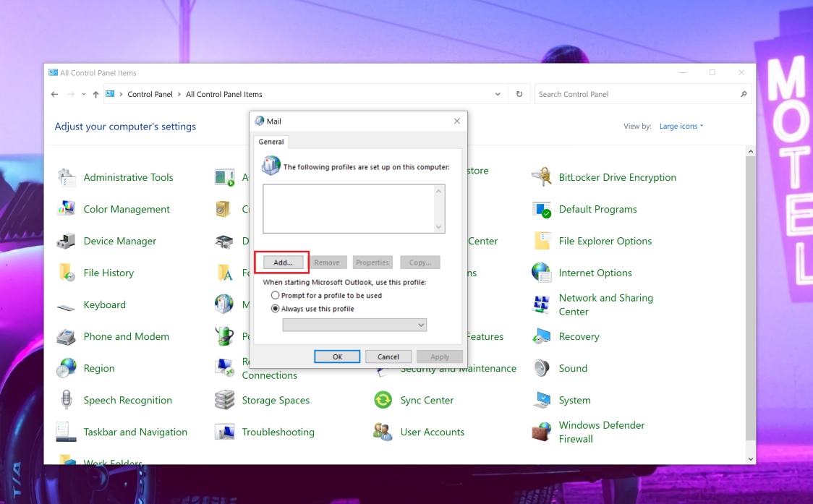The height and width of the screenshot is (504, 813).
Task: Open the Region globe icon
Action: tap(67, 368)
